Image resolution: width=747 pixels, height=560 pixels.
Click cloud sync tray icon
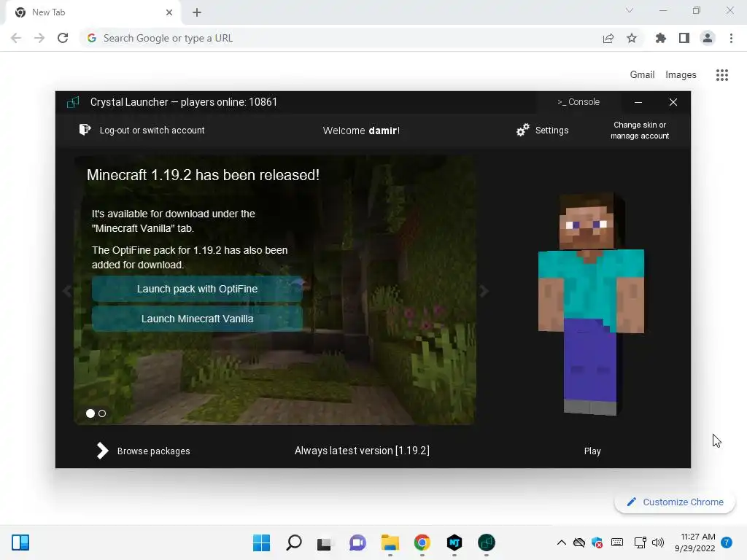(578, 542)
